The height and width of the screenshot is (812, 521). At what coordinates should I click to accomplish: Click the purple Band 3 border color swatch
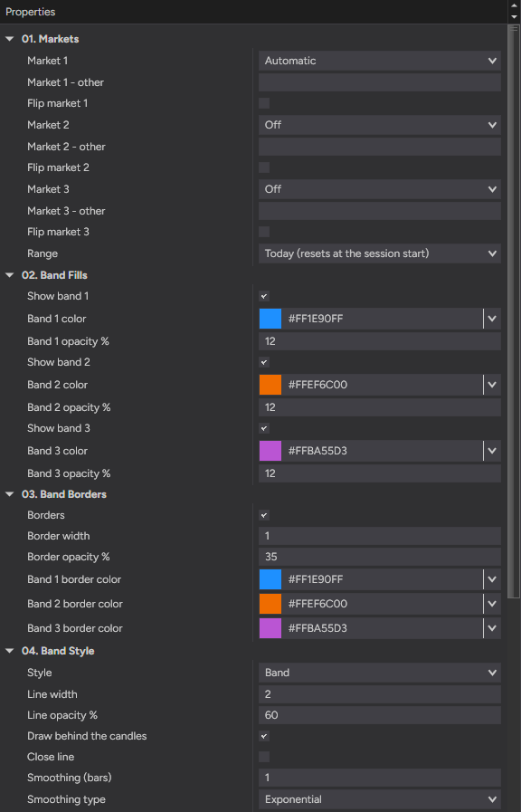[270, 627]
